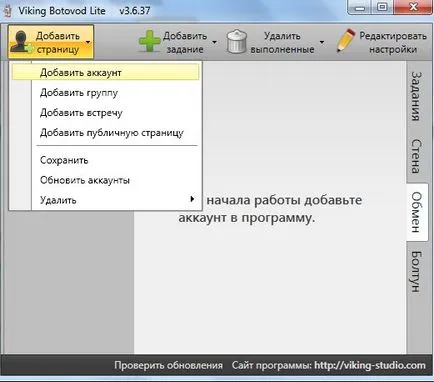Choose Добавить встречу menu item
This screenshot has height=382, width=434.
click(x=105, y=113)
